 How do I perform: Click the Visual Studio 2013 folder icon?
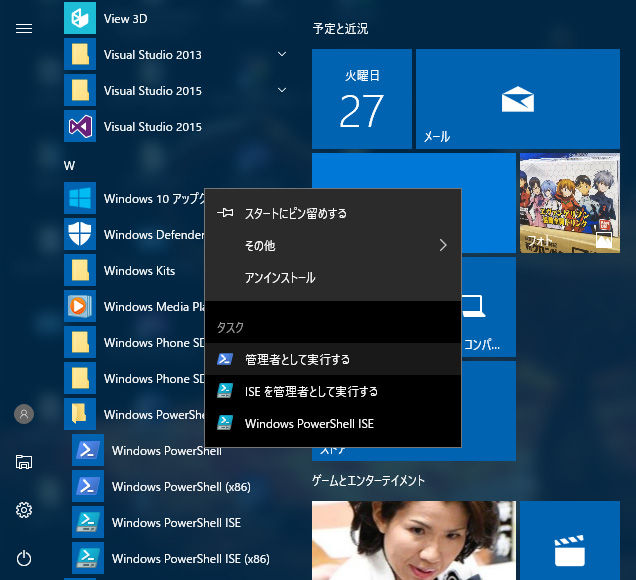click(80, 54)
